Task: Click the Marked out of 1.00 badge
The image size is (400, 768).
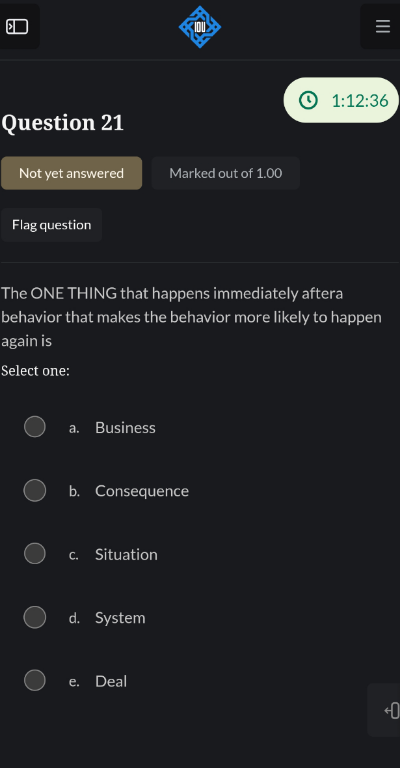Action: 226,173
